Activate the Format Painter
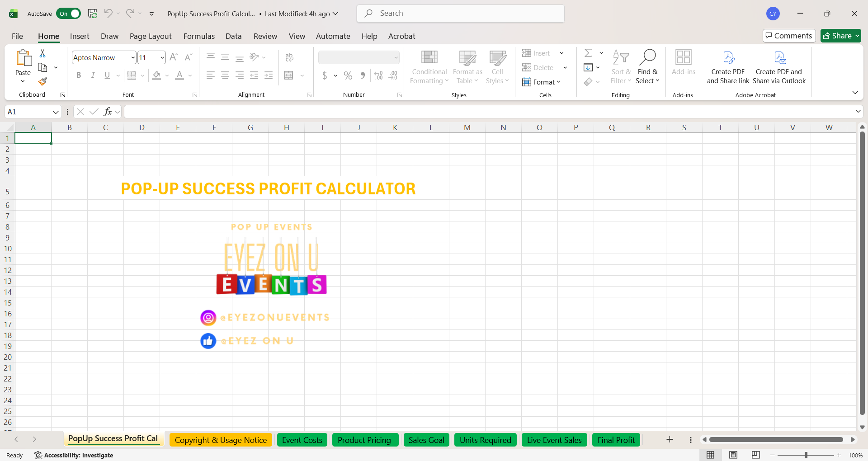Viewport: 868px width, 461px height. pos(42,82)
